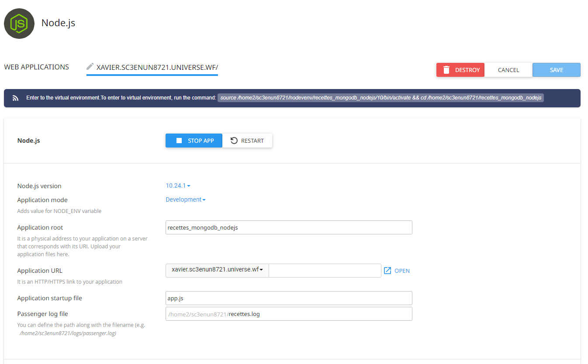
Task: Expand the Node.js version 10.24.1 dropdown
Action: click(x=178, y=185)
